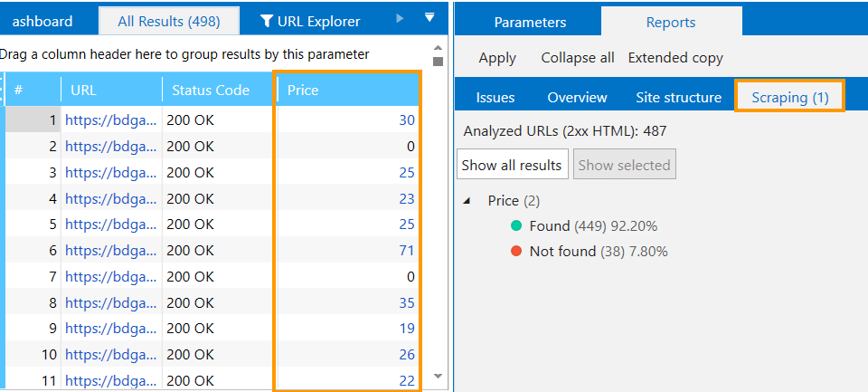The height and width of the screenshot is (392, 868).
Task: Open the URL link in row 10
Action: pos(110,354)
